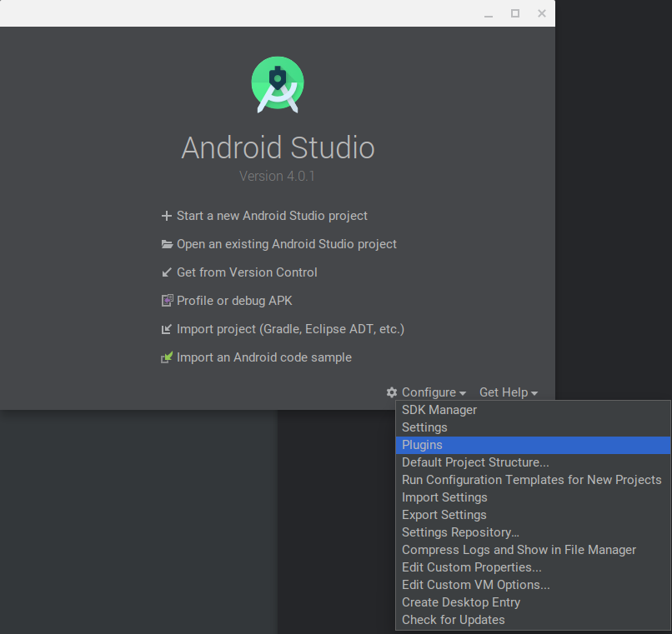The image size is (672, 634).
Task: Click the green check icon for code sample
Action: pyautogui.click(x=167, y=357)
